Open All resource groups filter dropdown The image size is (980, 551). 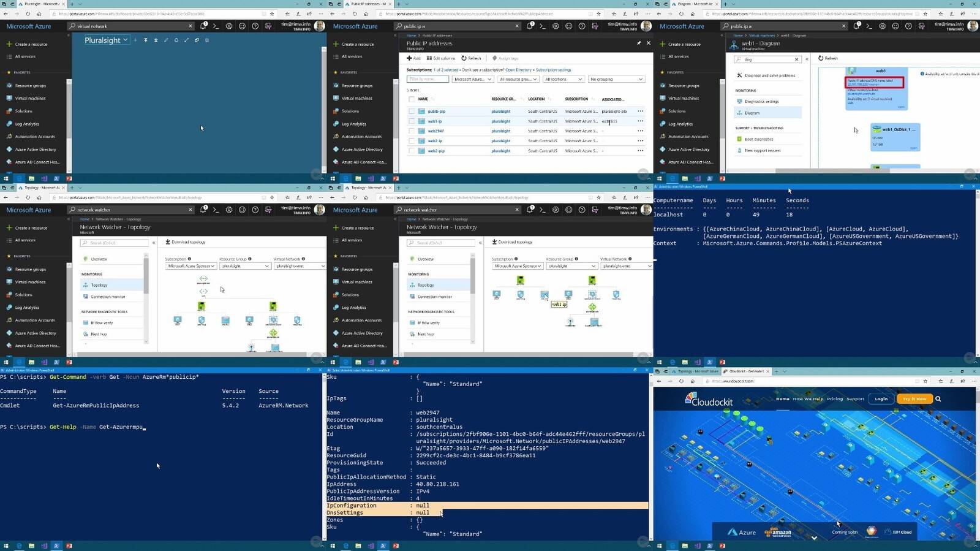518,79
